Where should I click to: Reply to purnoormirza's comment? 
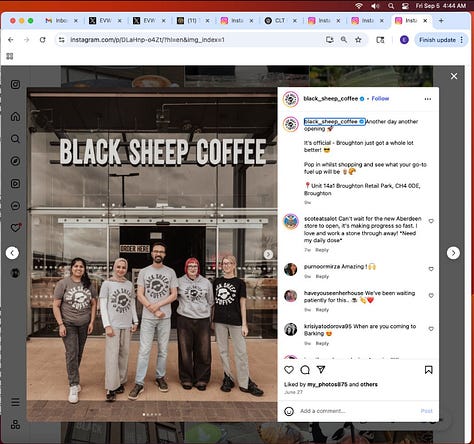[x=322, y=277]
